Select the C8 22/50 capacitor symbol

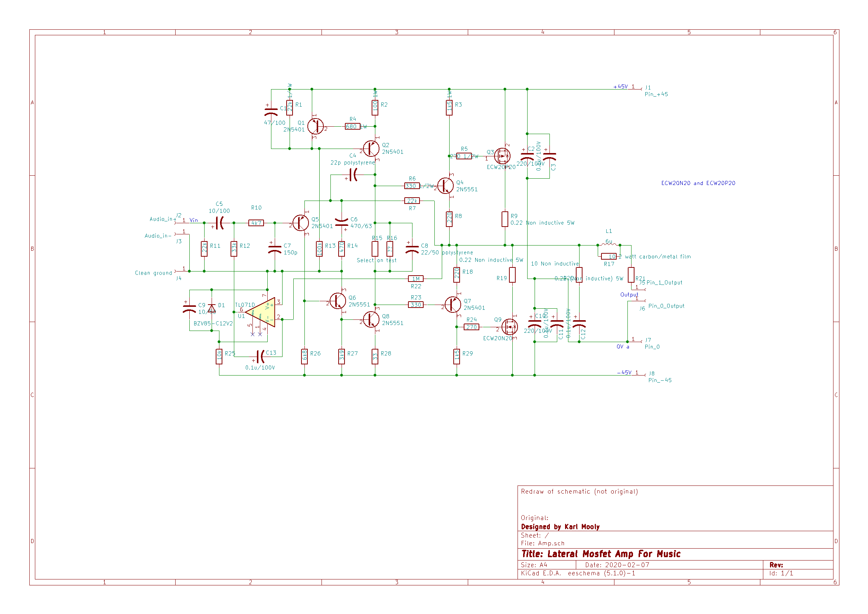(x=412, y=249)
